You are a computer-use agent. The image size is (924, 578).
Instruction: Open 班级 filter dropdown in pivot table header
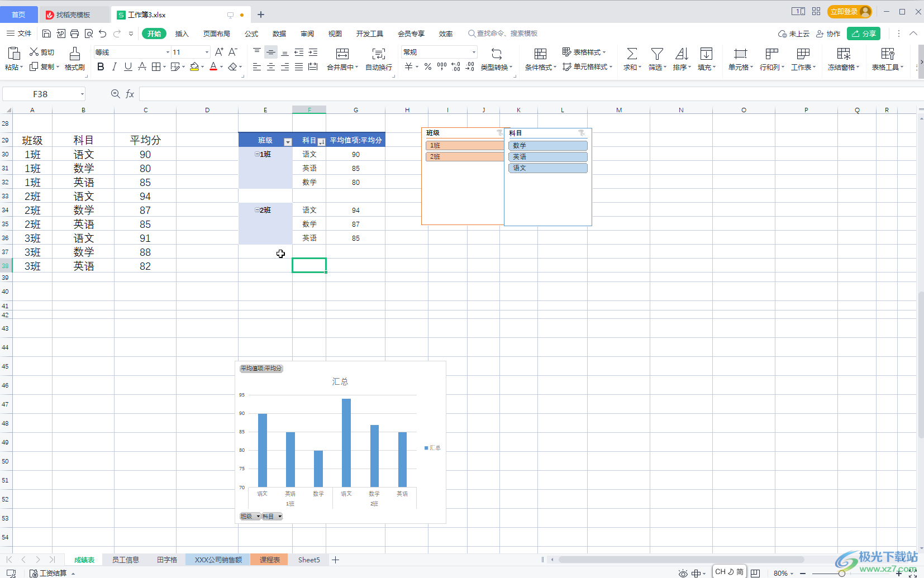288,142
